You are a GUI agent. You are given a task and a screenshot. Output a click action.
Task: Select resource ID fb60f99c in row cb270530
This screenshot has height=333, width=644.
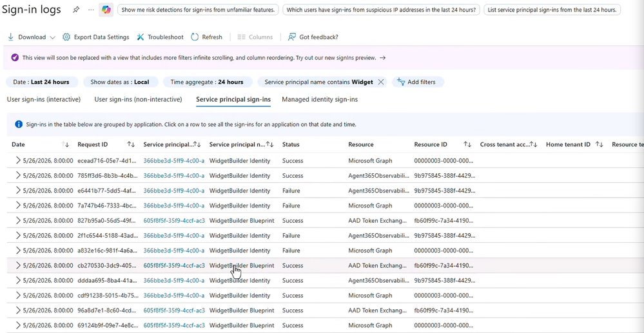pos(444,265)
